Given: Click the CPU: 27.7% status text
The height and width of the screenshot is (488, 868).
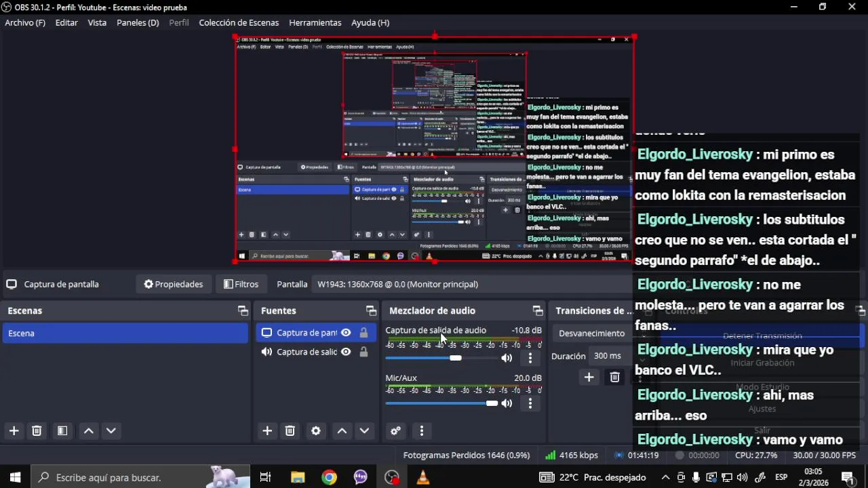Looking at the screenshot, I should click(x=756, y=455).
